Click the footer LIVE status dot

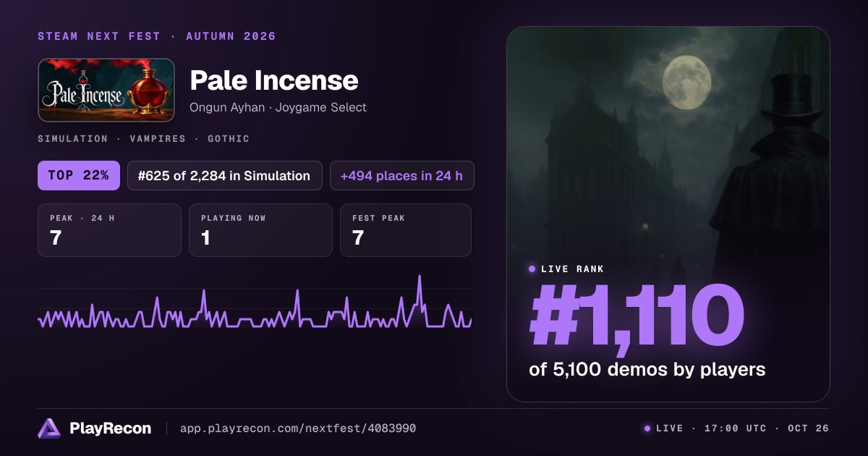[647, 428]
